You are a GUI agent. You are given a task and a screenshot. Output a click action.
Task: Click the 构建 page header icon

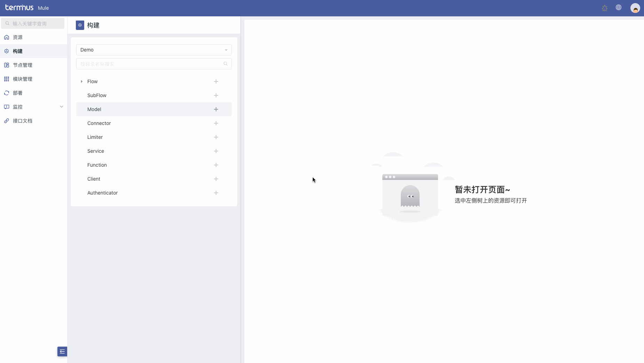click(80, 25)
